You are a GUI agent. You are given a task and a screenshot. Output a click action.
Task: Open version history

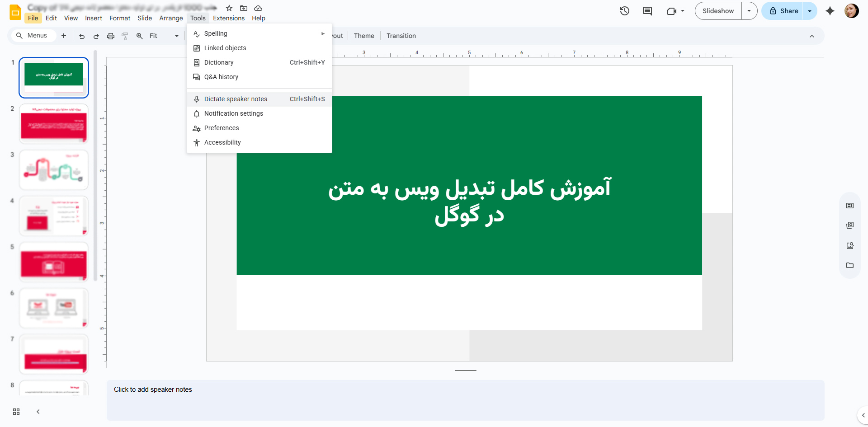624,10
